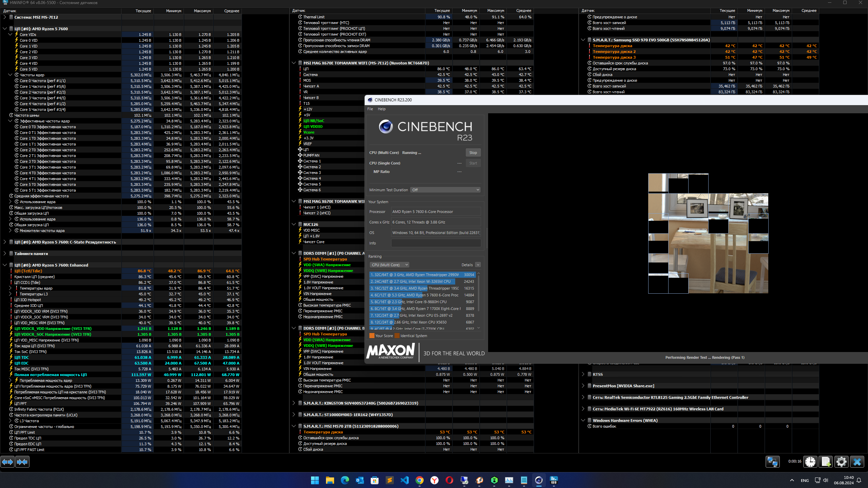Open the Cinebench File menu
The image size is (868, 488).
[370, 109]
